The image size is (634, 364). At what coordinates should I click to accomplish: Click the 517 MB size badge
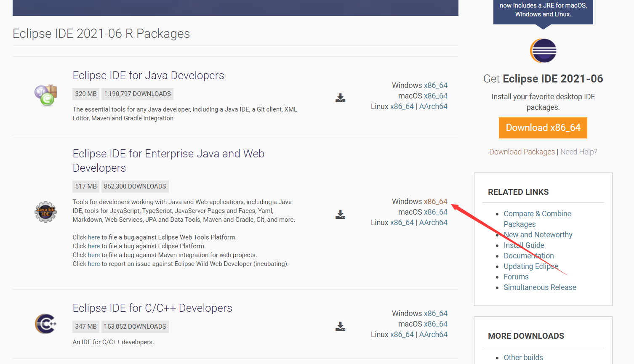pyautogui.click(x=86, y=186)
